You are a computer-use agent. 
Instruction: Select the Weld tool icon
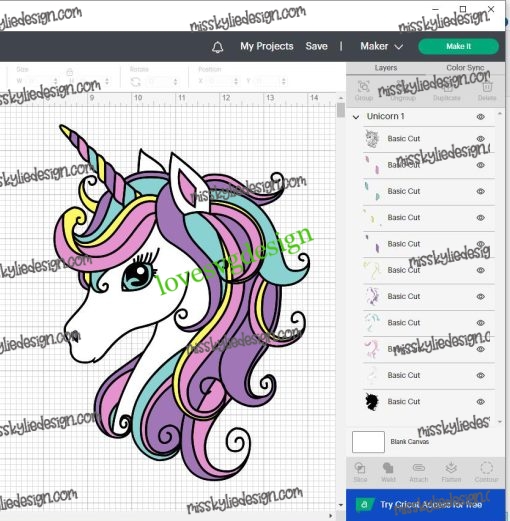click(x=388, y=472)
